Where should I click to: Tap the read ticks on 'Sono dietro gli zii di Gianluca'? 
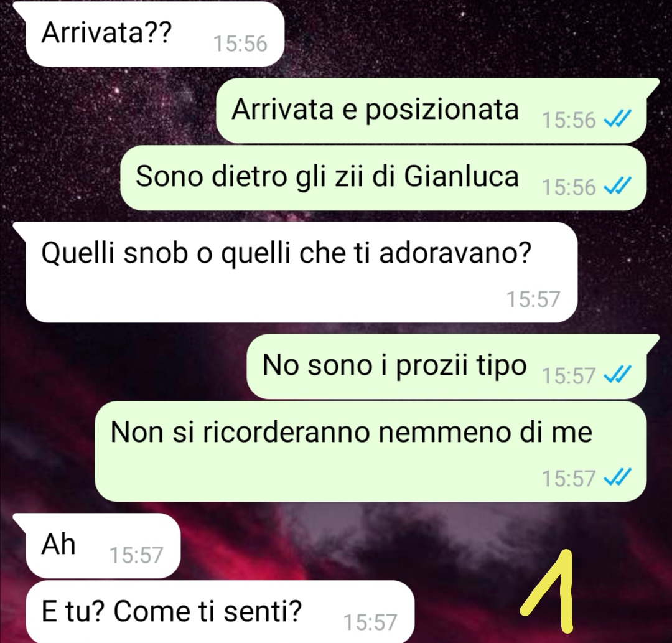617,185
